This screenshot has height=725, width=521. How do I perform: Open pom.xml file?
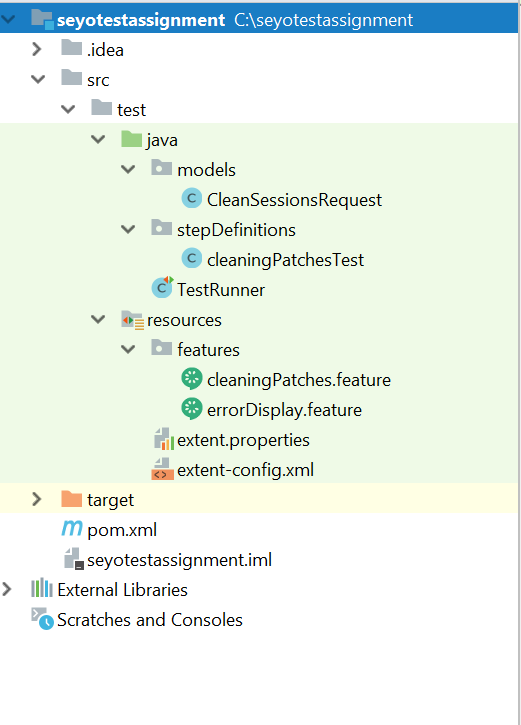coord(122,530)
